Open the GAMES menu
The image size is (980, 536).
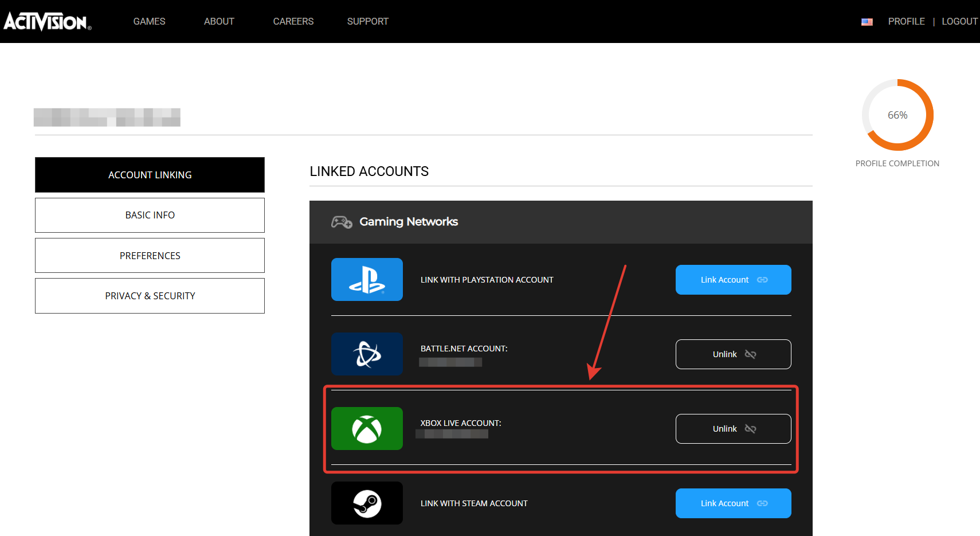point(149,22)
